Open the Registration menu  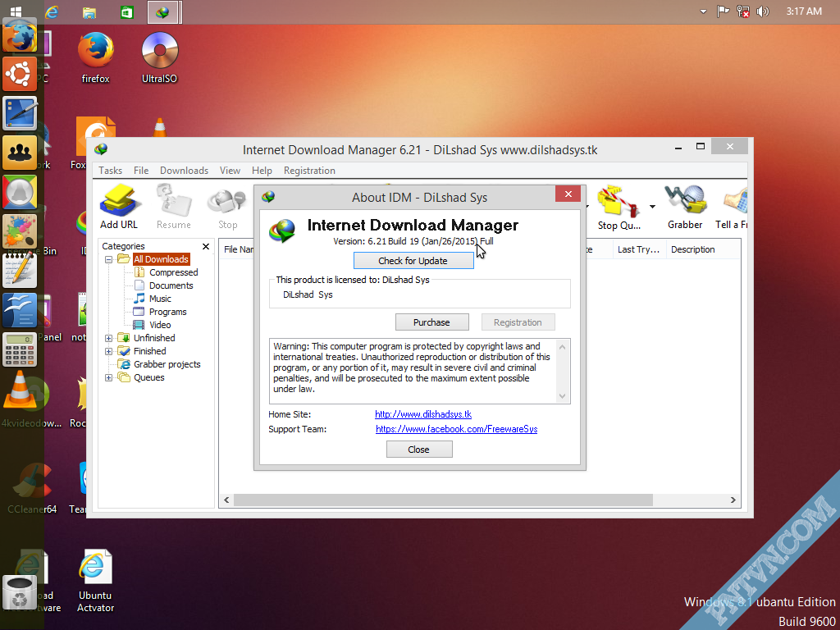(x=309, y=171)
